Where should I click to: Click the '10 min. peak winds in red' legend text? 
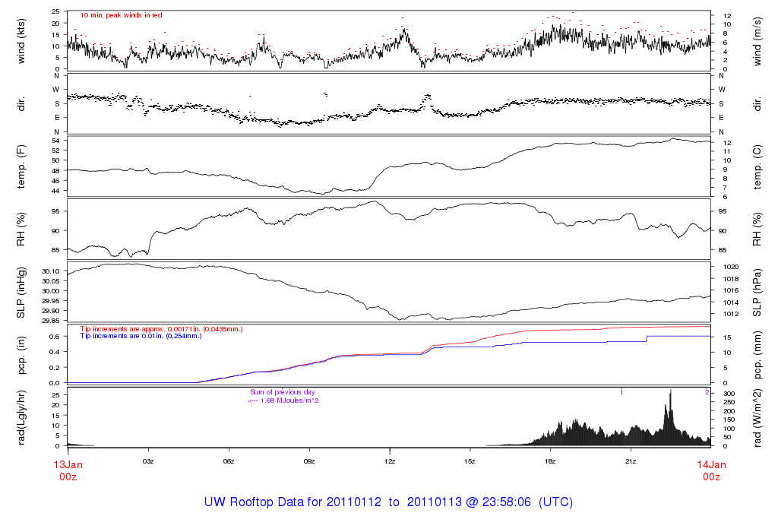point(121,14)
